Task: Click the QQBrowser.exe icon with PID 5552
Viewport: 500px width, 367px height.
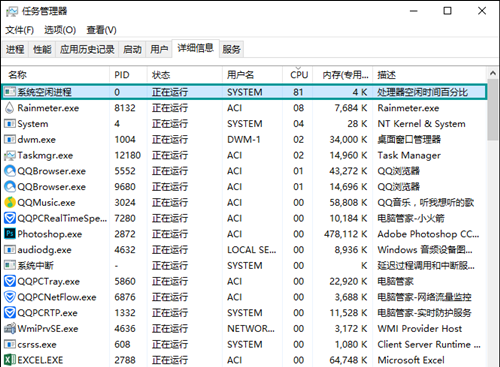Action: pyautogui.click(x=10, y=171)
